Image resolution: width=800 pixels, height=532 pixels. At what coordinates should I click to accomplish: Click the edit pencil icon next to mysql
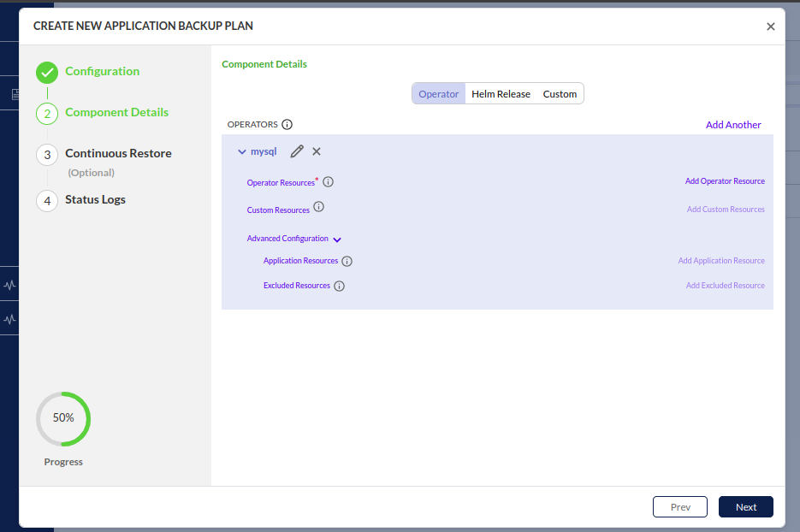297,151
